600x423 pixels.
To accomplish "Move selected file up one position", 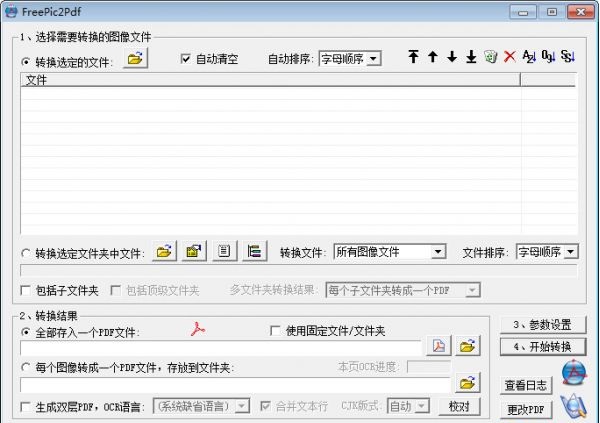I will tap(433, 57).
